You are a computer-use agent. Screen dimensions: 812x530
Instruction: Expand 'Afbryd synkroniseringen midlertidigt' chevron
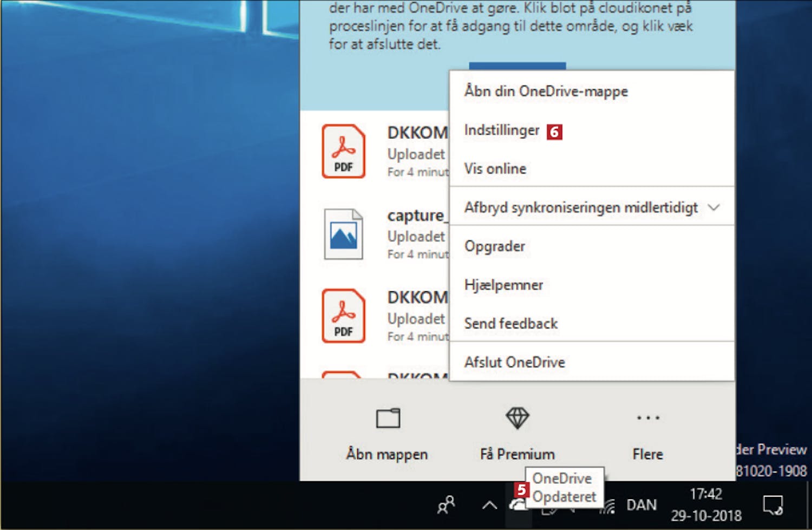pos(714,207)
